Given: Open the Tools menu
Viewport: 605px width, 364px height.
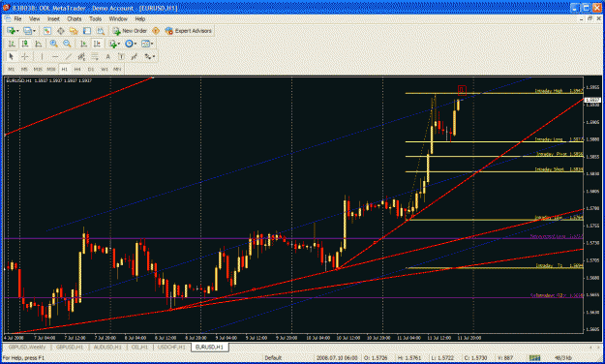Looking at the screenshot, I should [95, 18].
